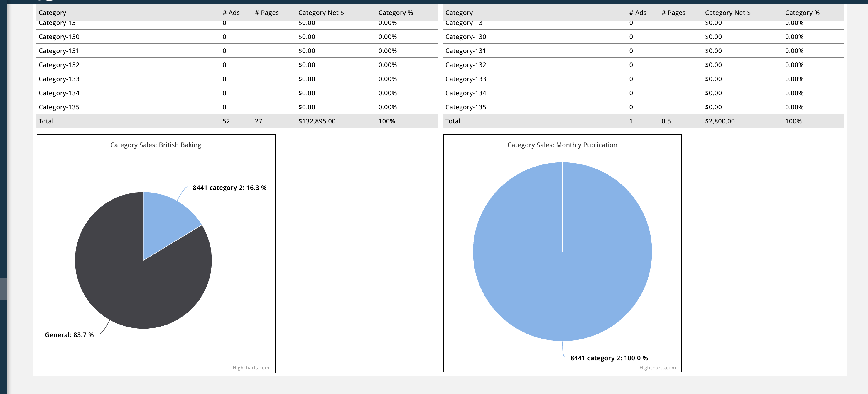The height and width of the screenshot is (394, 868).
Task: Click total ads count 52
Action: (226, 121)
